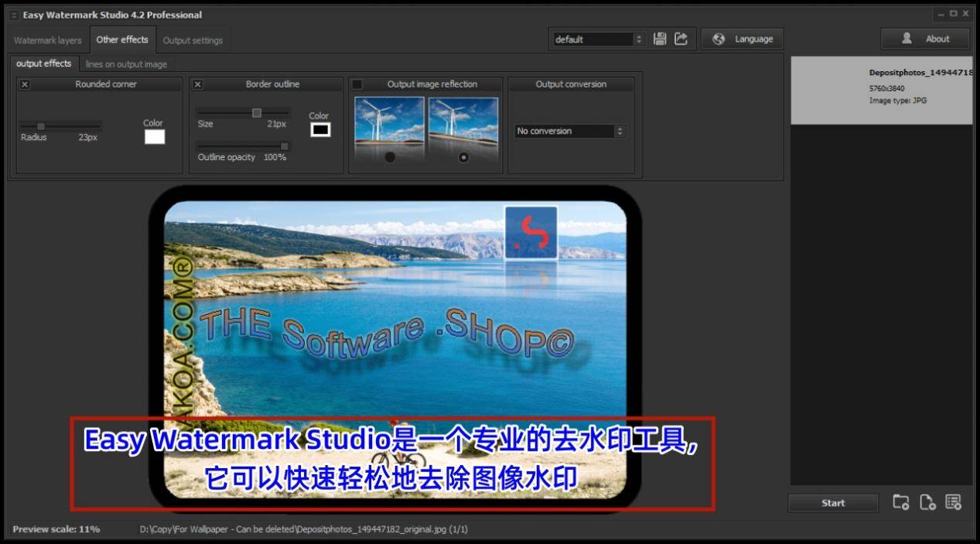Disable the Border outline effect checkbox
980x544 pixels.
197,84
